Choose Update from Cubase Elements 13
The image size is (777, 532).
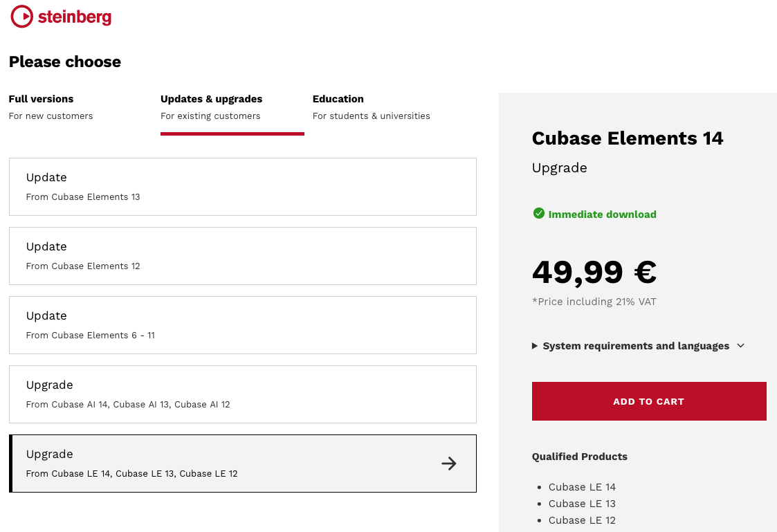click(242, 187)
